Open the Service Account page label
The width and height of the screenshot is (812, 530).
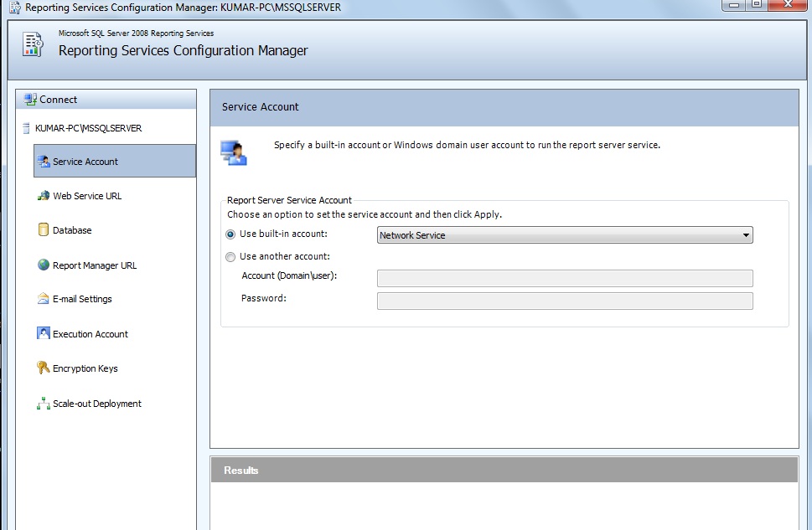[x=85, y=162]
